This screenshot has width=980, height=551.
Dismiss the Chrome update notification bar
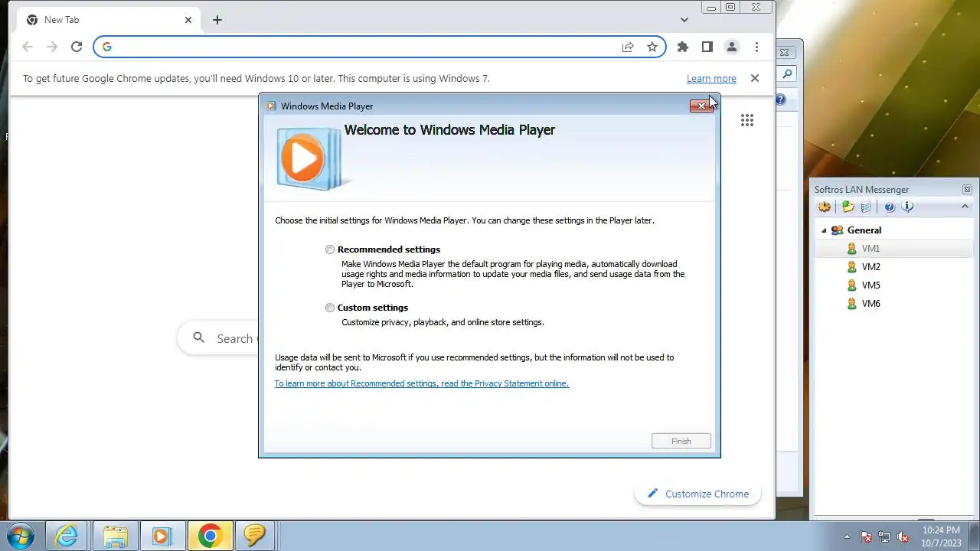[x=755, y=78]
